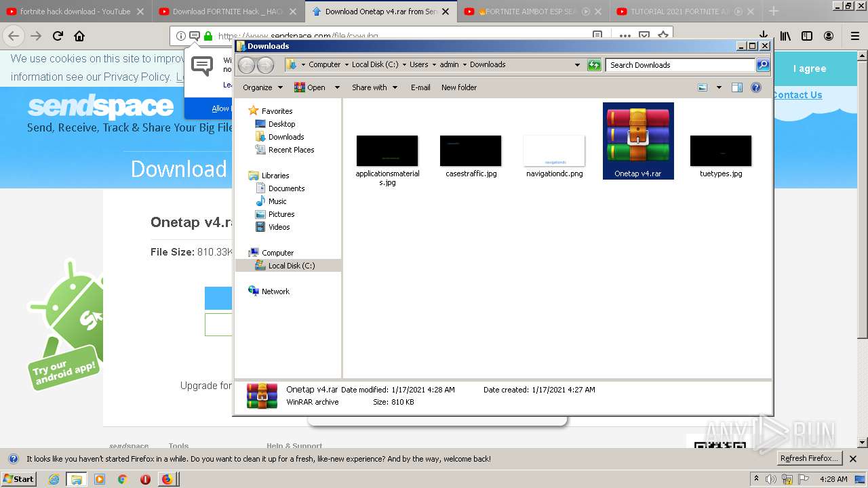Click the Explorer back navigation button
This screenshot has width=868, height=488.
point(246,65)
